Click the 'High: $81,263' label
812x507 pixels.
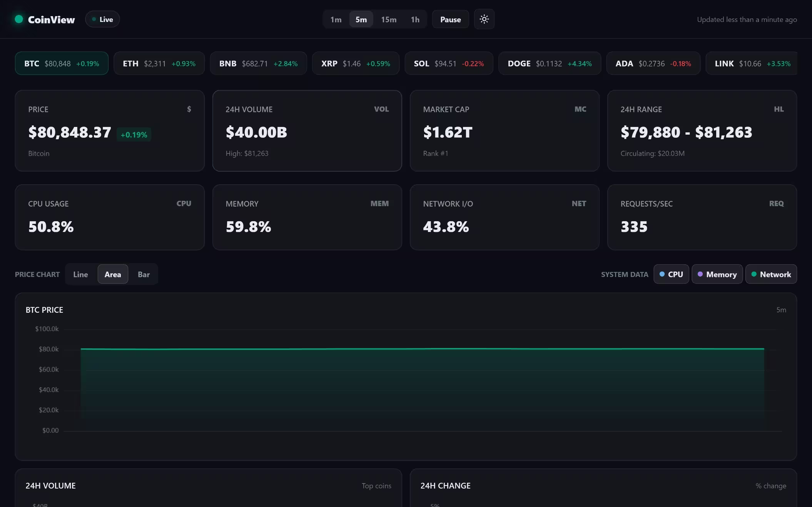pyautogui.click(x=247, y=153)
